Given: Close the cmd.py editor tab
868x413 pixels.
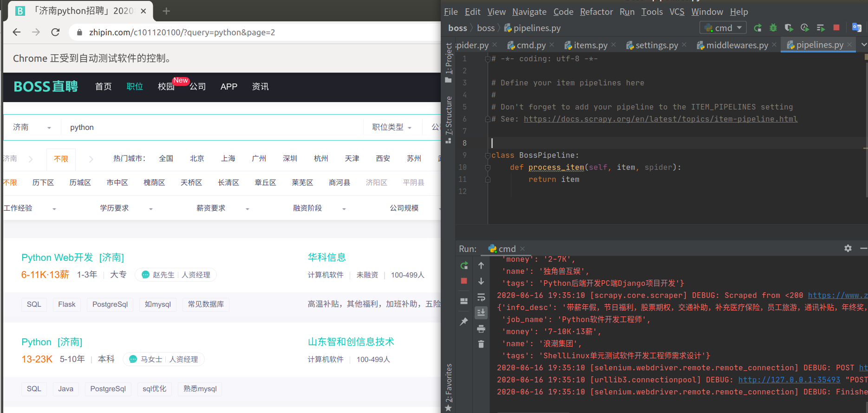Looking at the screenshot, I should (x=552, y=45).
